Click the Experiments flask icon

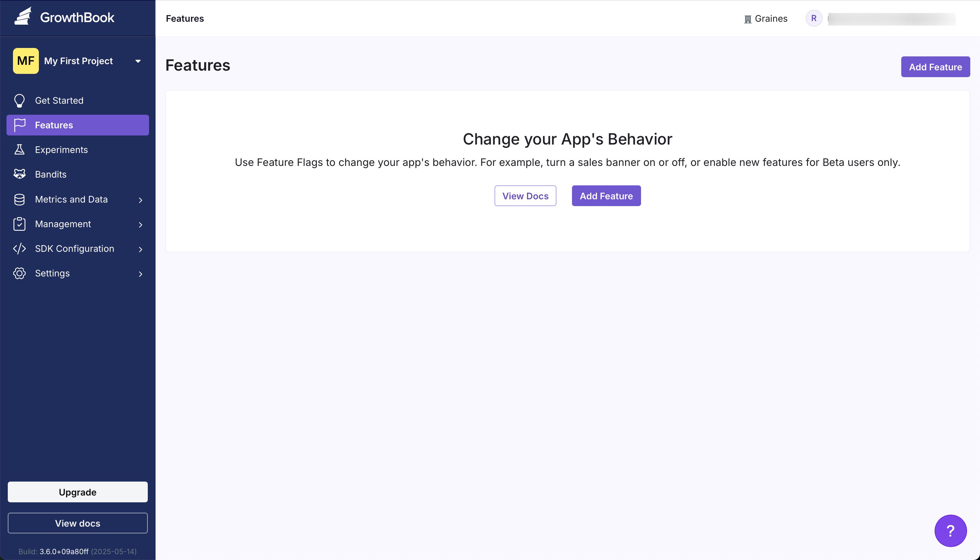19,150
